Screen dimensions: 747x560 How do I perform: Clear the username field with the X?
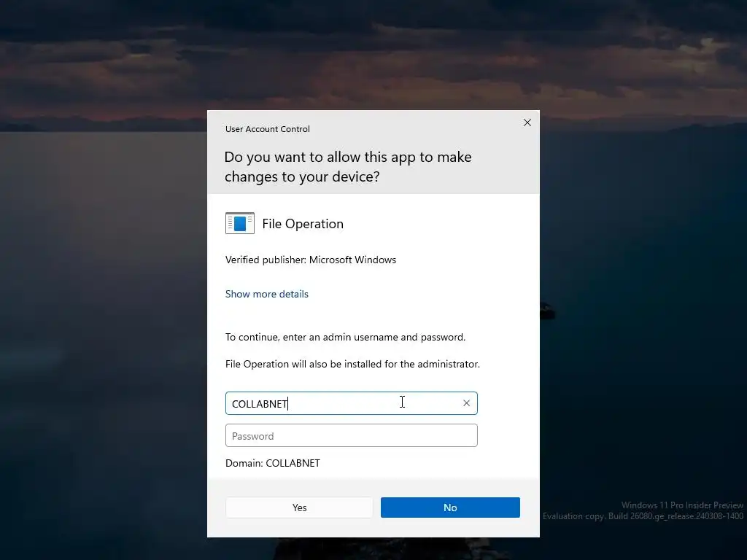tap(466, 403)
